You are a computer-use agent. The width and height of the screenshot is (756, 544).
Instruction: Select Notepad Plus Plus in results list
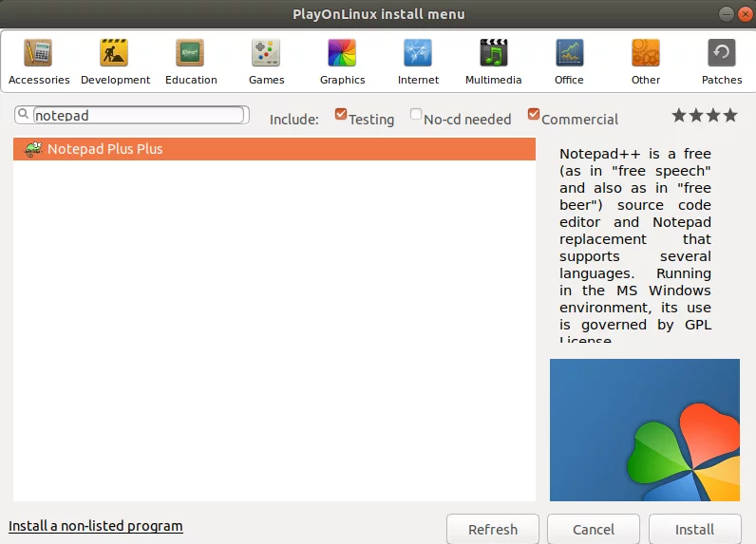coord(274,149)
